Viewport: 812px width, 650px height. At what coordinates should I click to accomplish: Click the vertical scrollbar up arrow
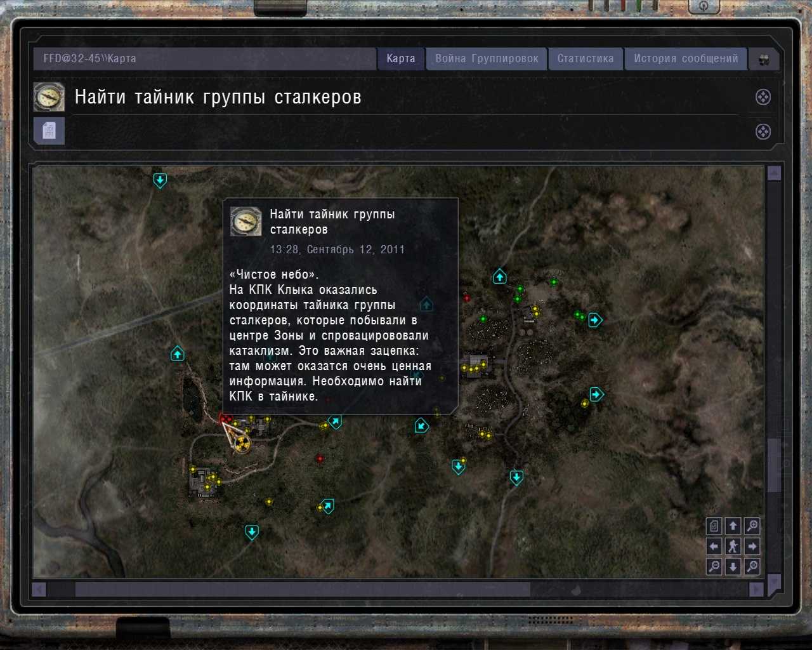(x=774, y=173)
